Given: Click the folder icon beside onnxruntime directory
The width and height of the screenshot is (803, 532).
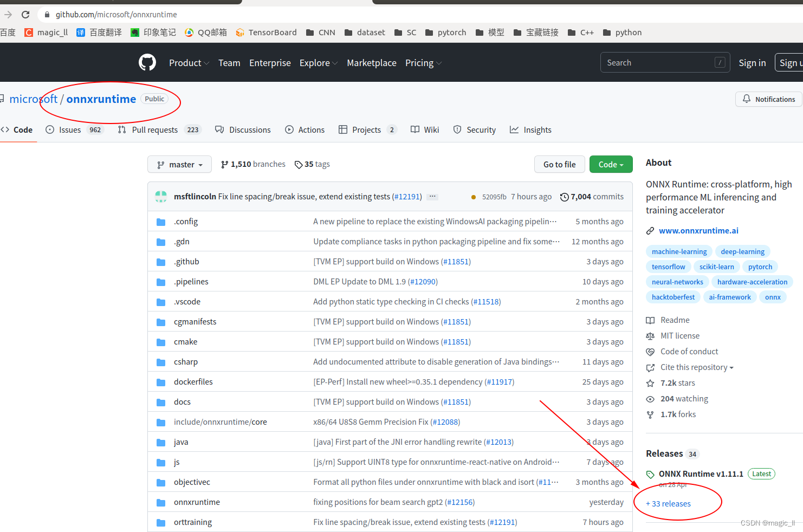Looking at the screenshot, I should point(161,502).
